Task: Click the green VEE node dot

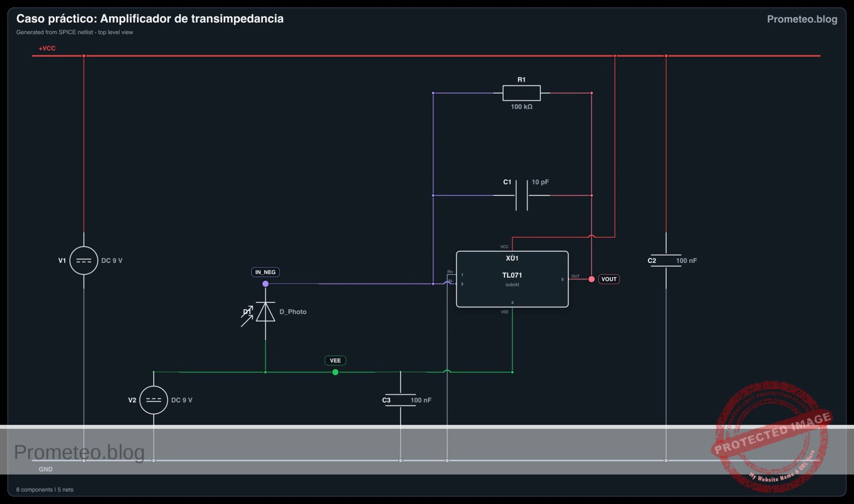Action: pos(335,372)
